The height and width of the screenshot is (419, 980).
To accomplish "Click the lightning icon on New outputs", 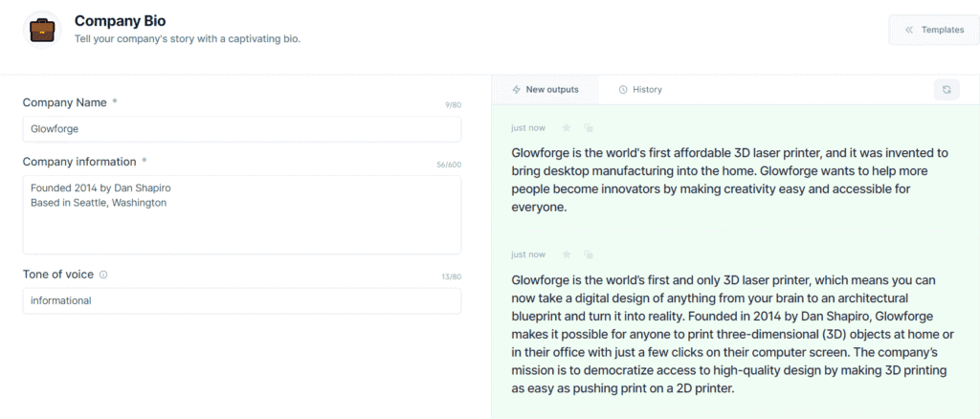I will click(516, 90).
